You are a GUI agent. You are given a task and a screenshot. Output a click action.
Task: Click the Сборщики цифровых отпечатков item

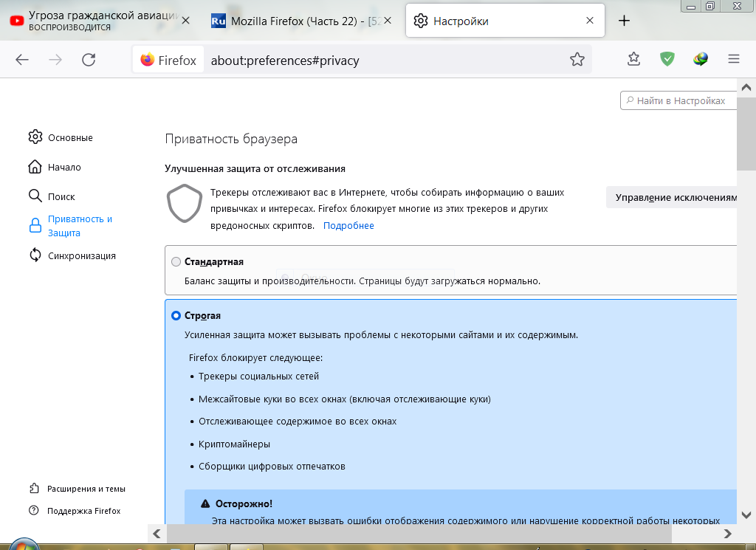coord(272,466)
